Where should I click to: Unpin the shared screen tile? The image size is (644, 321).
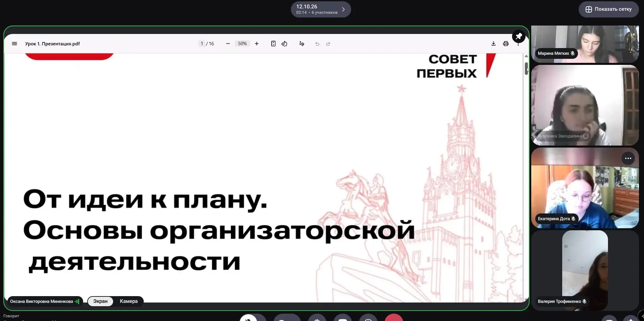[519, 36]
